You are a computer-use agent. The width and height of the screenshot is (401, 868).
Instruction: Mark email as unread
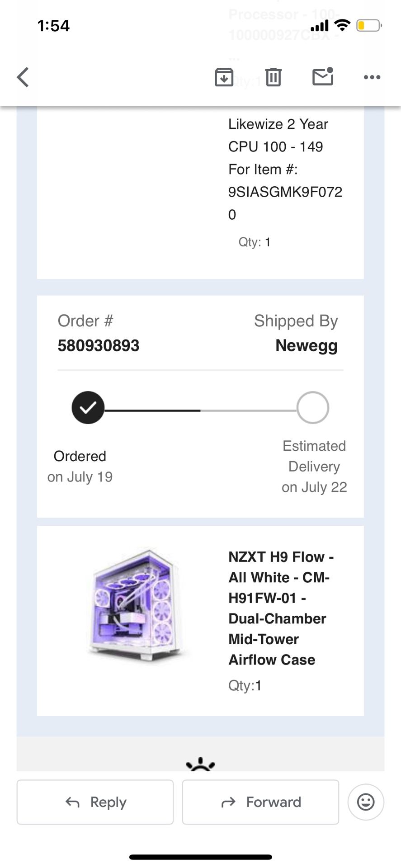[323, 76]
